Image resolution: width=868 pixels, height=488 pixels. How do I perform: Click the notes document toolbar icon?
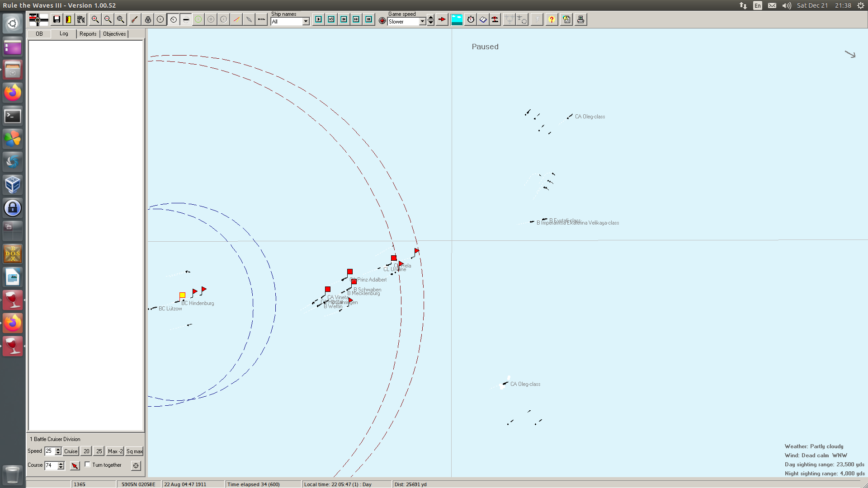click(566, 19)
